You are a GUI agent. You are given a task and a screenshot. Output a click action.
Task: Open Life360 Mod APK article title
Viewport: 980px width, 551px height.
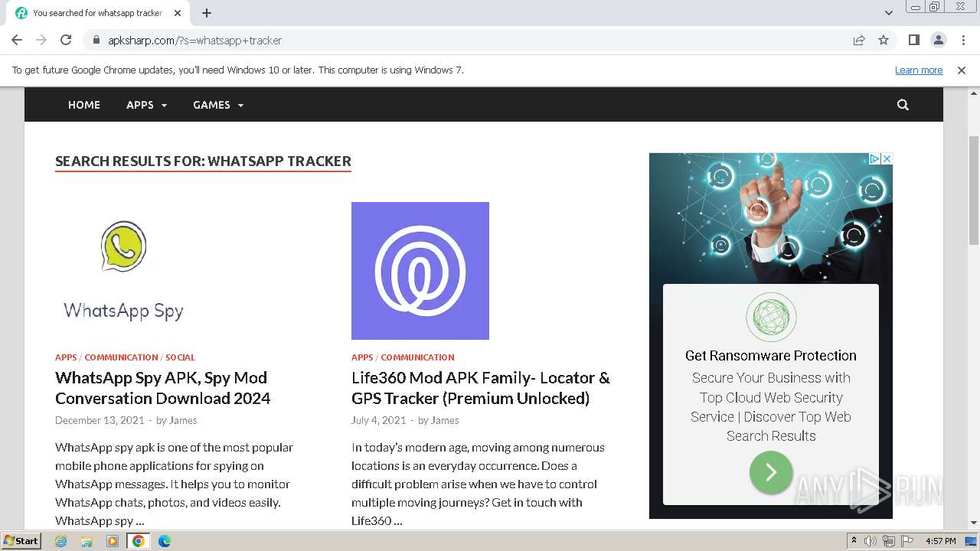[x=481, y=388]
